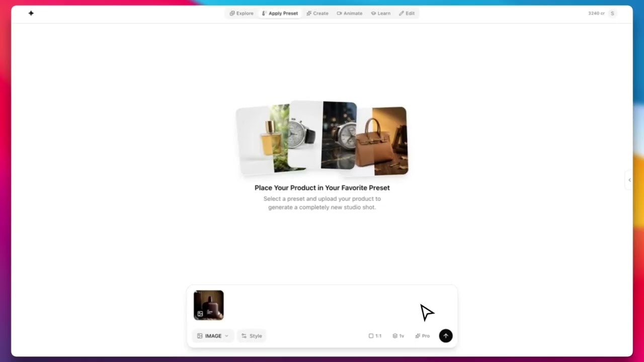Open the S user avatar menu
Viewport: 644px width, 362px height.
click(612, 14)
